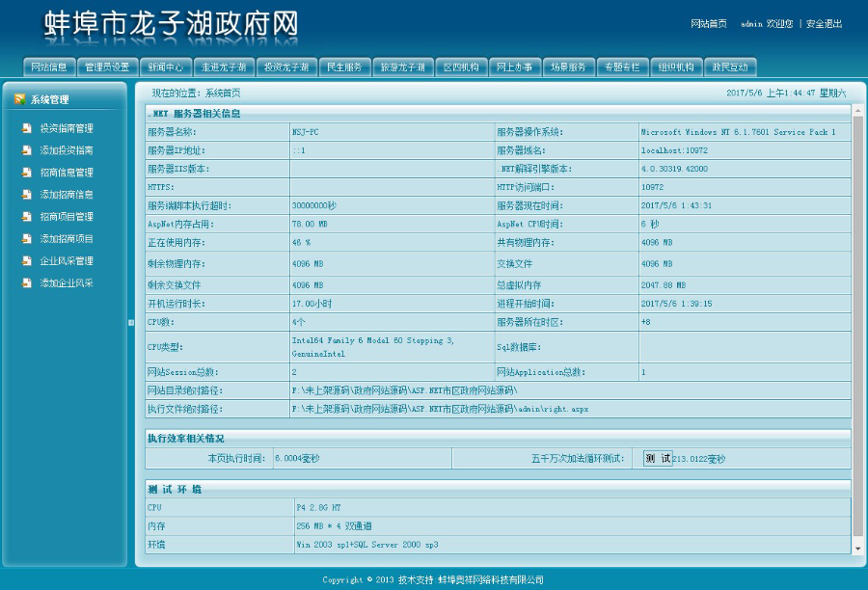Switch to the 网站信息 tab
This screenshot has height=590, width=868.
(x=48, y=67)
